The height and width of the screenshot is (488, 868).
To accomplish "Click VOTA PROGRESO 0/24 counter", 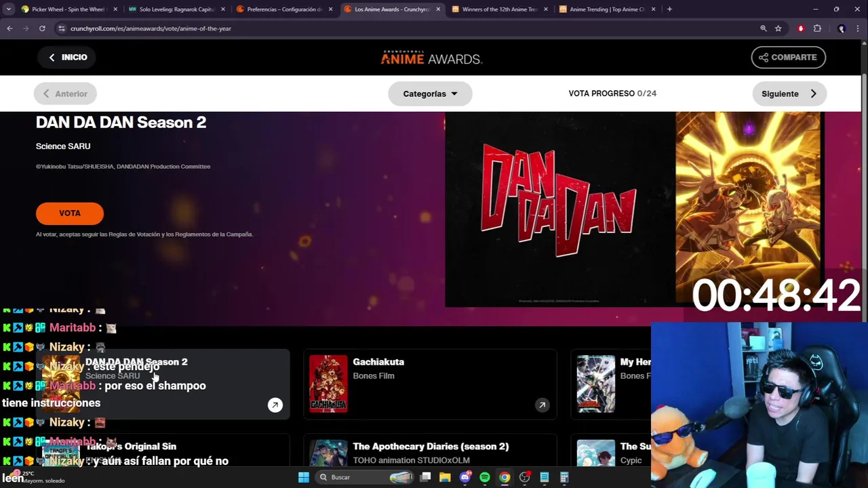I will (612, 94).
